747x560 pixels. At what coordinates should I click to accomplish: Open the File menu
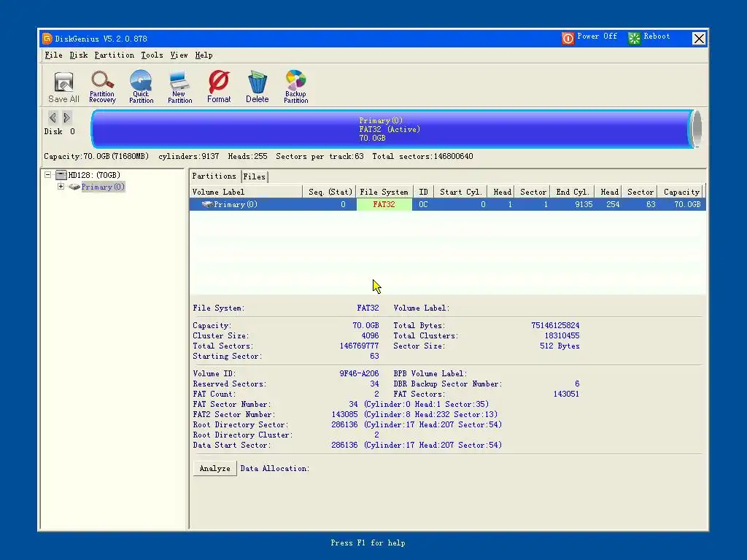(54, 55)
